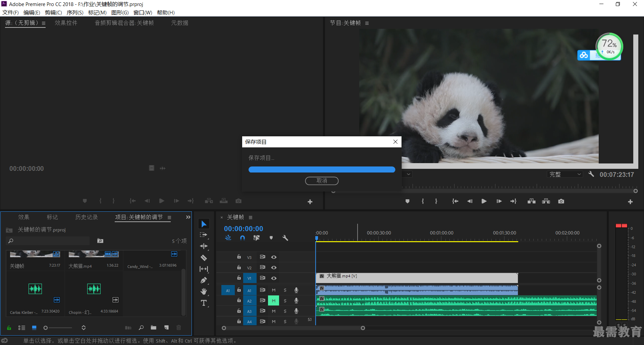The height and width of the screenshot is (345, 644).
Task: Open playback resolution dropdown 完整
Action: pos(565,174)
